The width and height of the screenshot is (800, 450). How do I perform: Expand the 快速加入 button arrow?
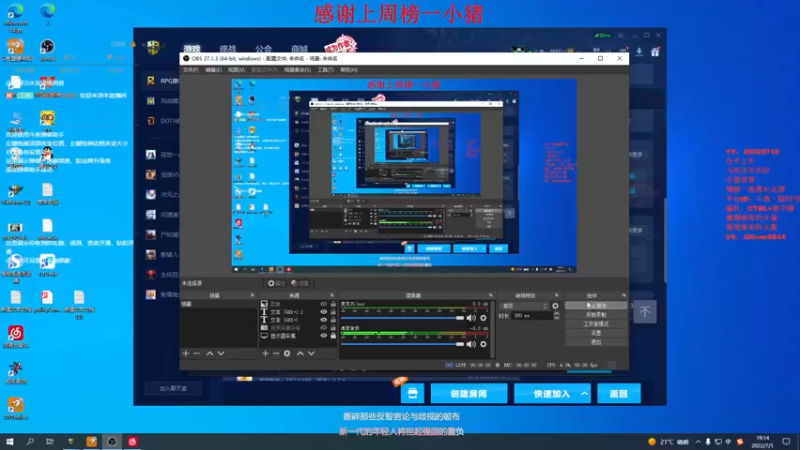tap(584, 393)
